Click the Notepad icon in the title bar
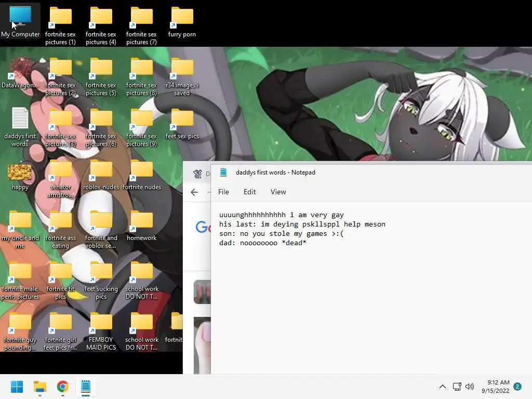 223,172
